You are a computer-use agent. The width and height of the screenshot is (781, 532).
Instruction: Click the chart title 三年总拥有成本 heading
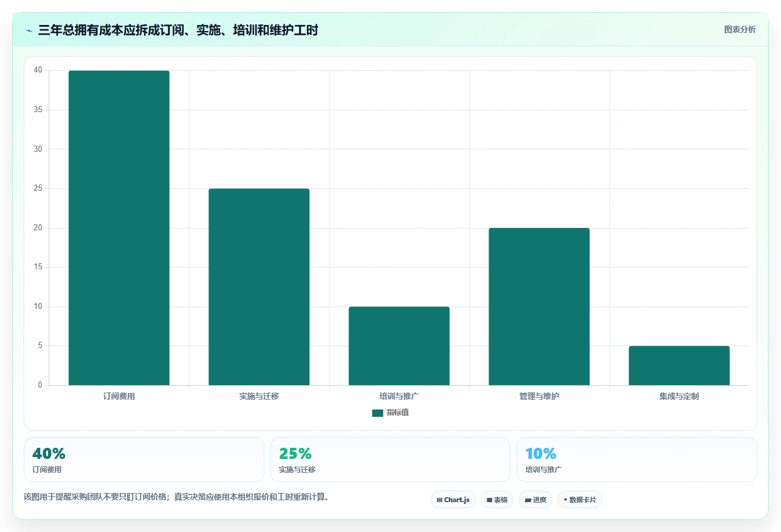tap(178, 30)
